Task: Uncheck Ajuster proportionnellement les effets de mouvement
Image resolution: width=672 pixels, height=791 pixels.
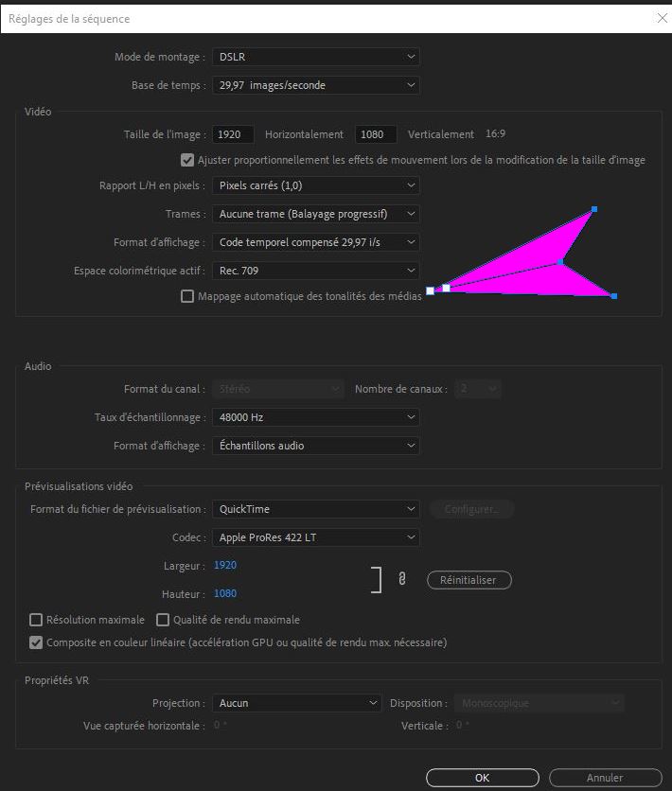Action: click(x=187, y=160)
